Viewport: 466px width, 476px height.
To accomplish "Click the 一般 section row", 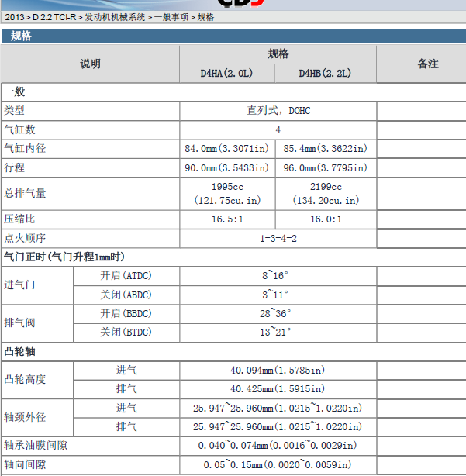I will pos(233,92).
